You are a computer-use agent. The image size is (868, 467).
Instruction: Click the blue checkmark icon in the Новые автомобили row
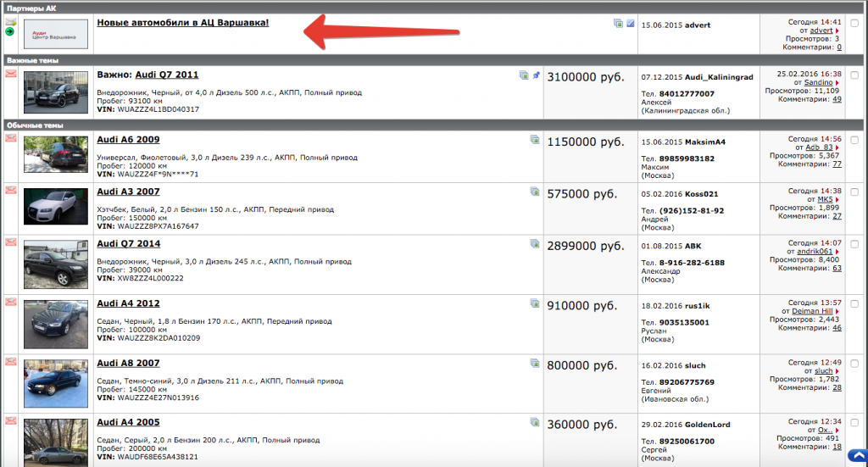(631, 23)
